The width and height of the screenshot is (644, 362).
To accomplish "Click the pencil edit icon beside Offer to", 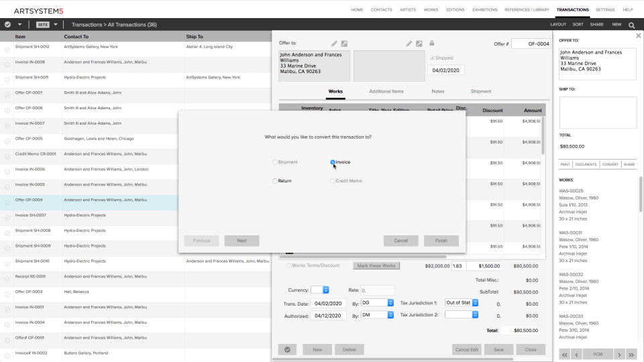I will click(x=334, y=44).
